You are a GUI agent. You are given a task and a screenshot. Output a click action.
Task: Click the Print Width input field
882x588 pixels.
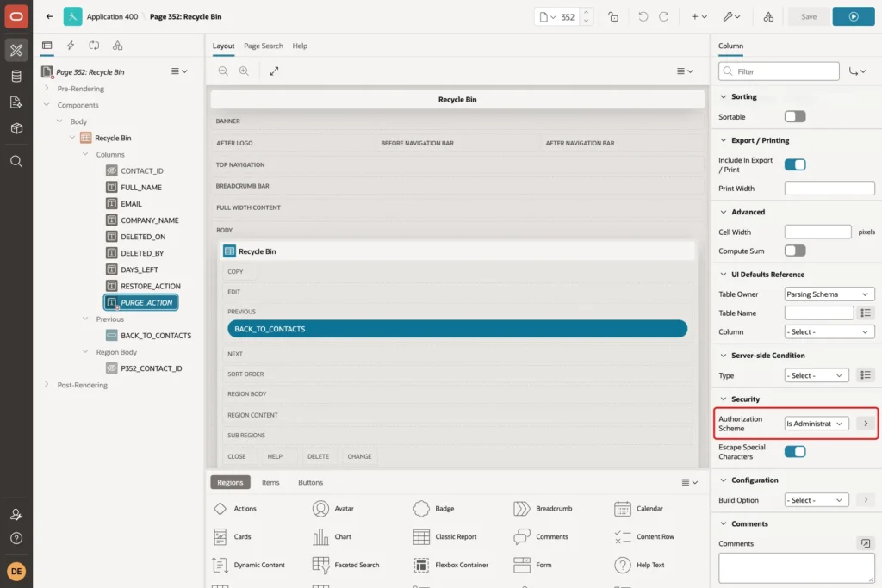[829, 189]
